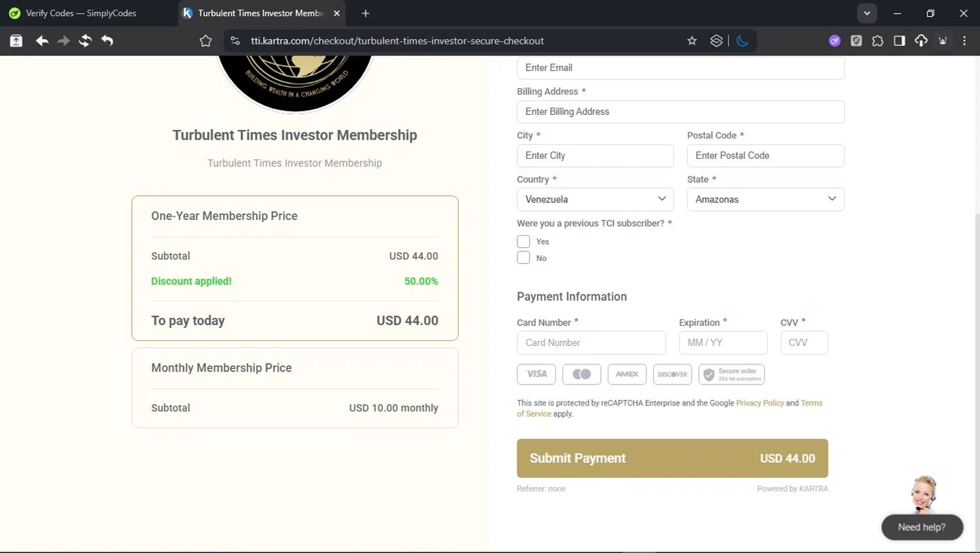The height and width of the screenshot is (553, 980).
Task: Click the share/upload icon at toolbar start
Action: (x=16, y=41)
